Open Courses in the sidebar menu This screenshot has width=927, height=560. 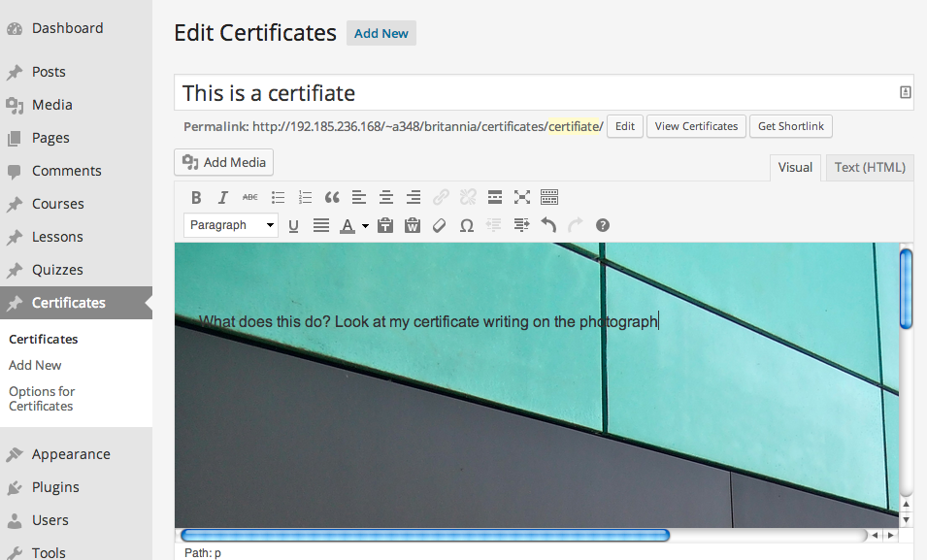click(x=57, y=204)
